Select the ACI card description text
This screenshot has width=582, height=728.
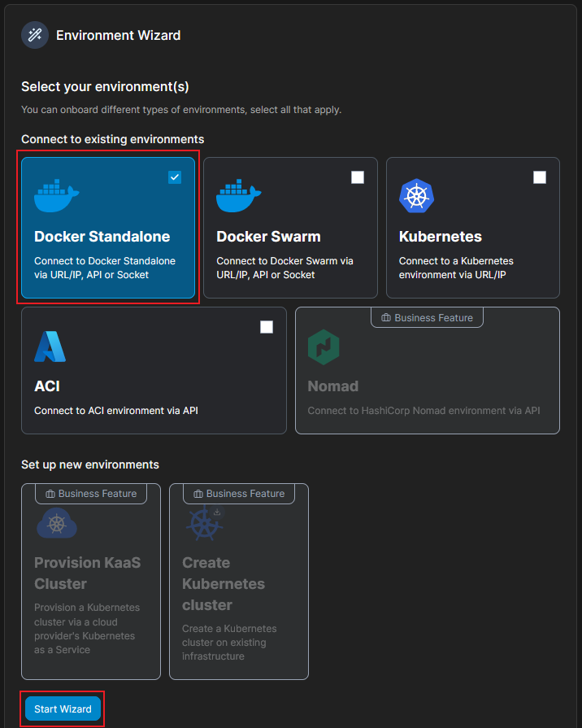(115, 411)
